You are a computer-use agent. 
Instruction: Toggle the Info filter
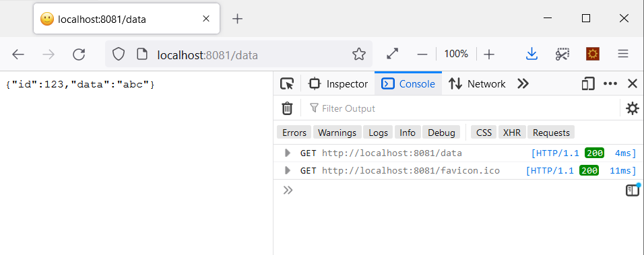[x=408, y=133]
